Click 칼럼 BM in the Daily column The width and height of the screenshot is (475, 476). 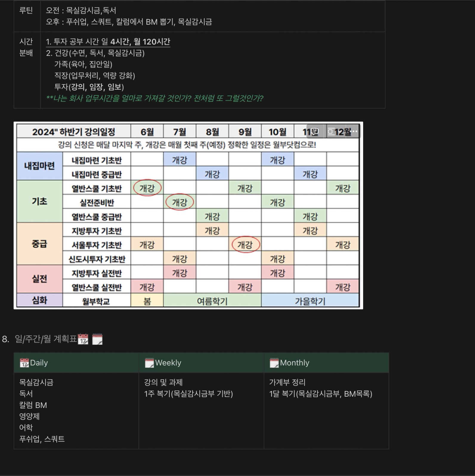click(33, 405)
